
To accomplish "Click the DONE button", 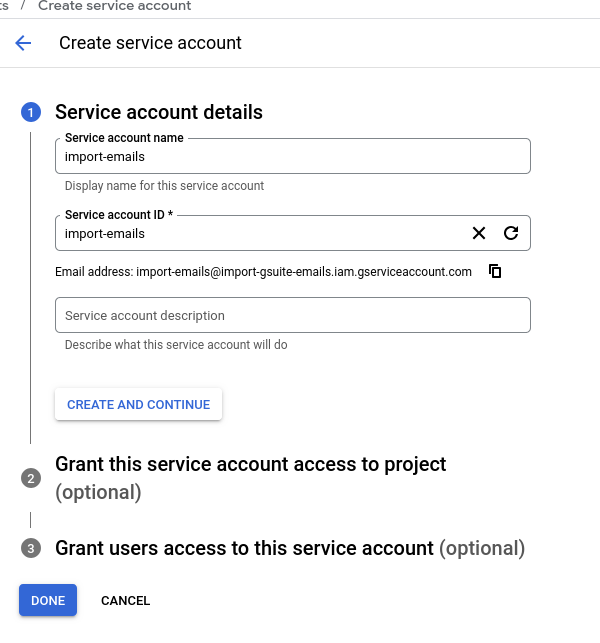I will coord(48,600).
